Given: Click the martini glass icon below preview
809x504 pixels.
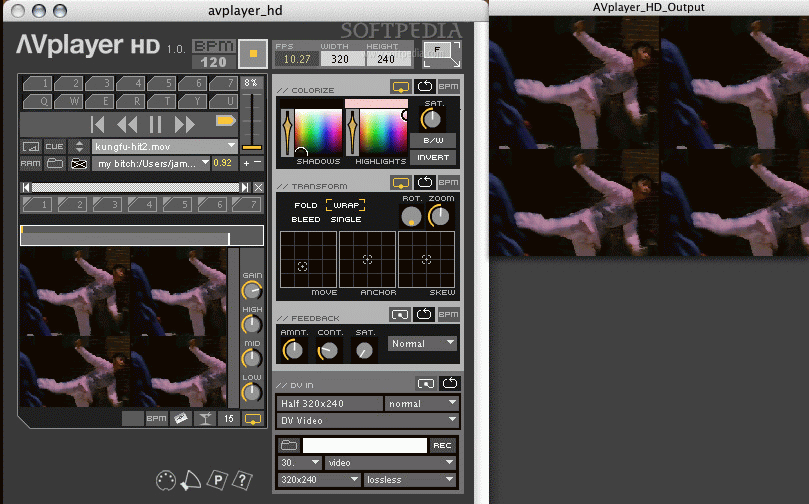Looking at the screenshot, I should (x=205, y=418).
